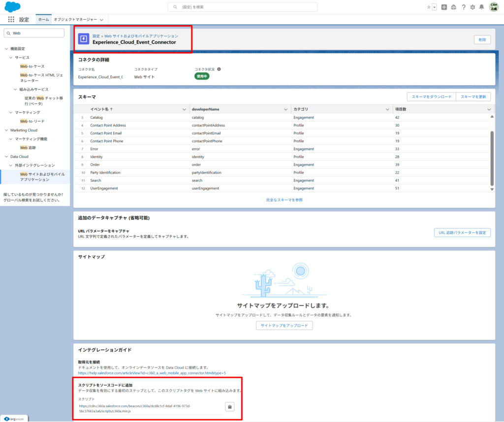
Task: Click the 使用中 connector status badge
Action: [202, 76]
